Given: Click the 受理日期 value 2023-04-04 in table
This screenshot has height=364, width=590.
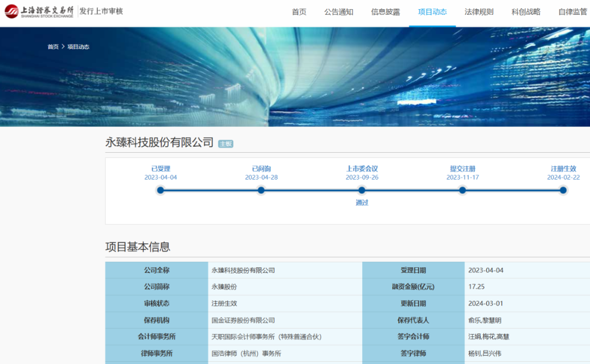Looking at the screenshot, I should click(x=527, y=270).
